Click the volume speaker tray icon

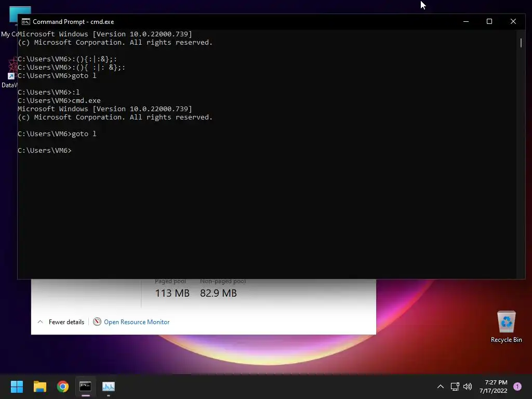(468, 387)
